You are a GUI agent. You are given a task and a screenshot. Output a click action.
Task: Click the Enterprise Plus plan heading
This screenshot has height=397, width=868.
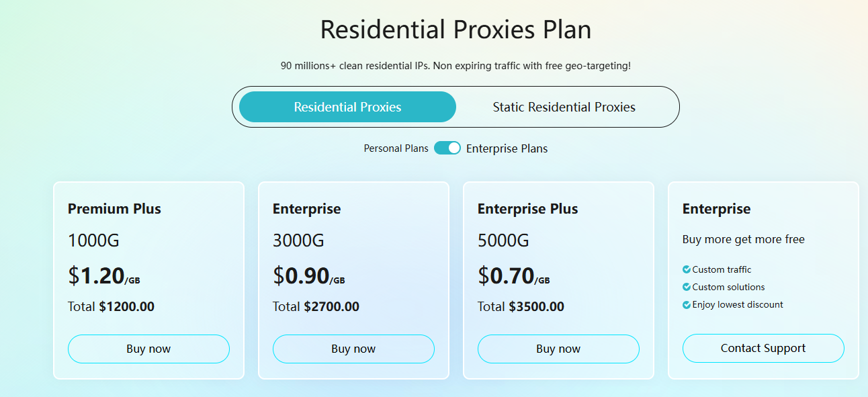(x=527, y=209)
